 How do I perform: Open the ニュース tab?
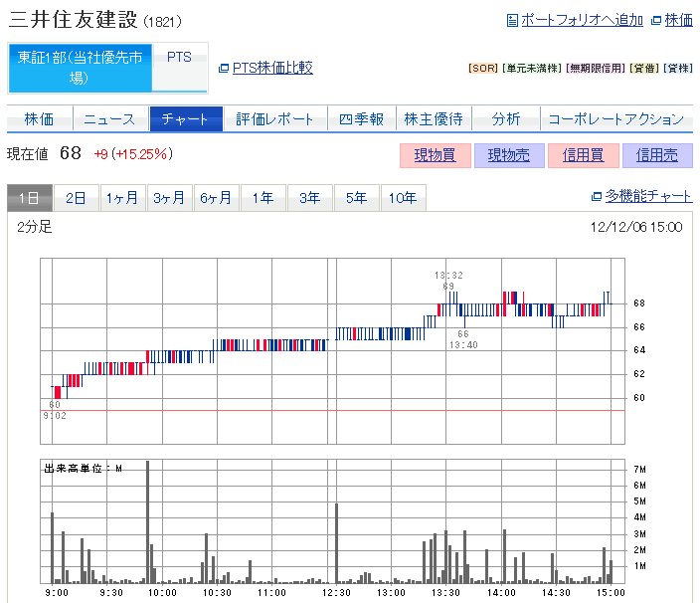click(x=109, y=119)
